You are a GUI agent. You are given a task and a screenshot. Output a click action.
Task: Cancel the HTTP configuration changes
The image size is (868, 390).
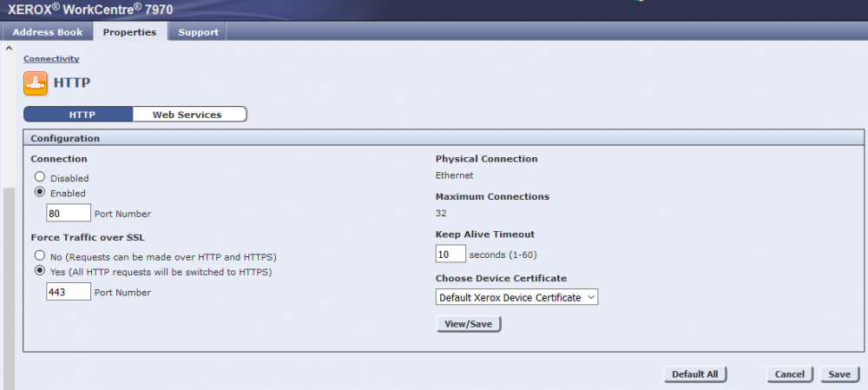(x=789, y=374)
